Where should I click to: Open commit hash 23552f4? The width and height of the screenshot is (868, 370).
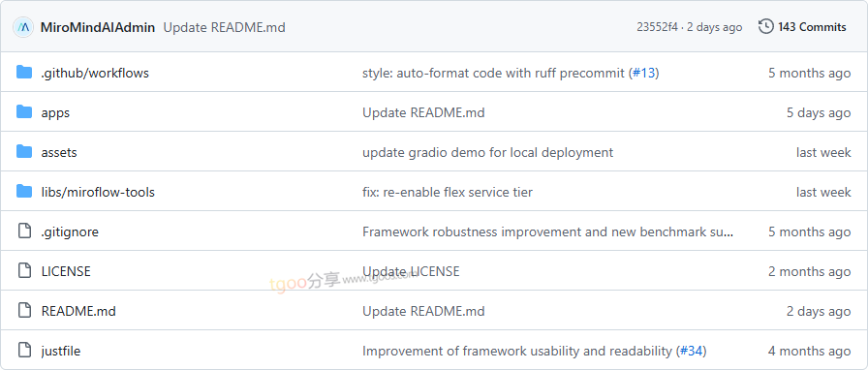tap(657, 27)
